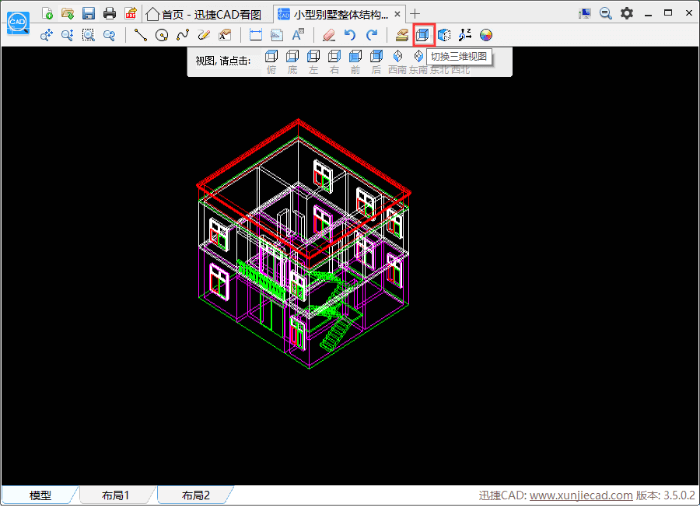Switch to southwest isometric view (西南)
700x506 pixels.
[x=397, y=62]
